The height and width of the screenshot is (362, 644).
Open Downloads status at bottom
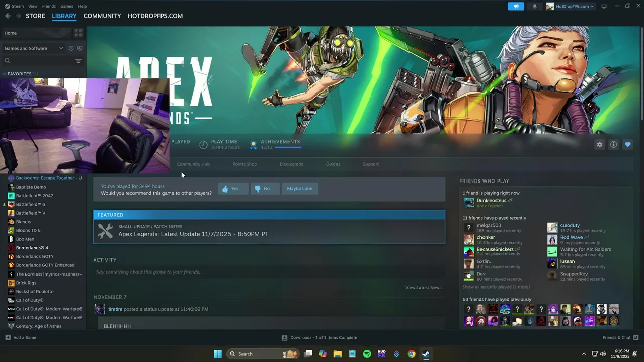click(x=319, y=338)
